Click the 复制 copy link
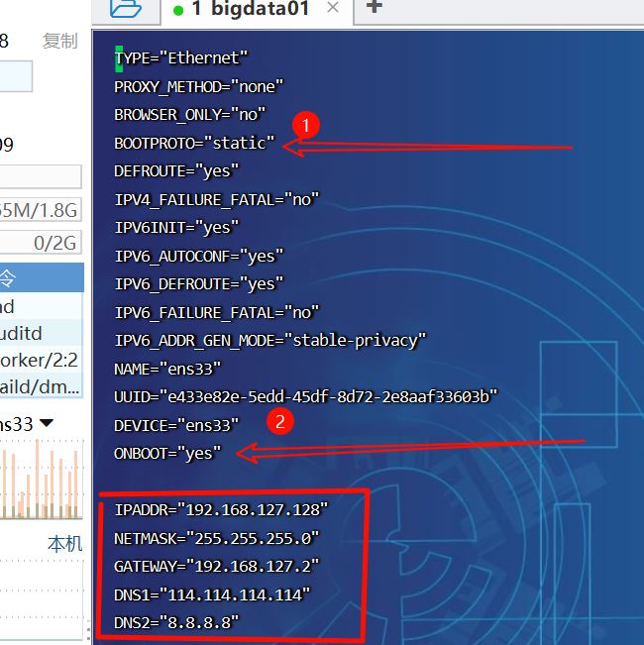The height and width of the screenshot is (645, 644). point(60,42)
